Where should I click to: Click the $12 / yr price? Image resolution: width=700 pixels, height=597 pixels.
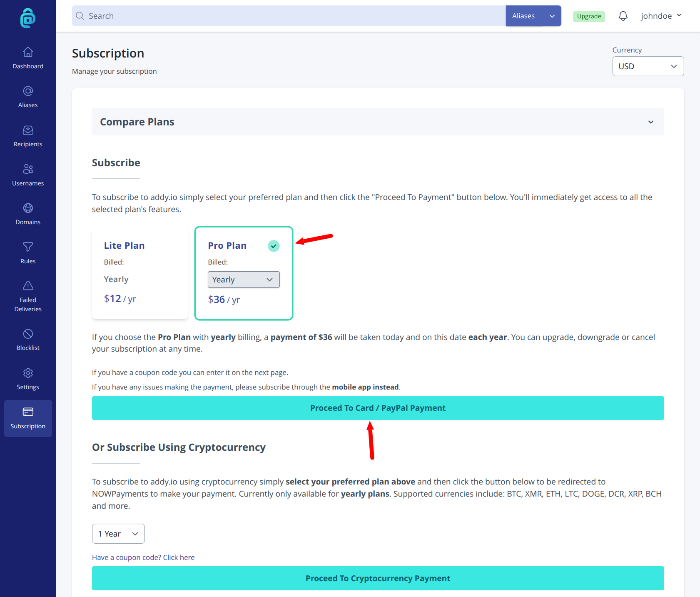coord(120,299)
